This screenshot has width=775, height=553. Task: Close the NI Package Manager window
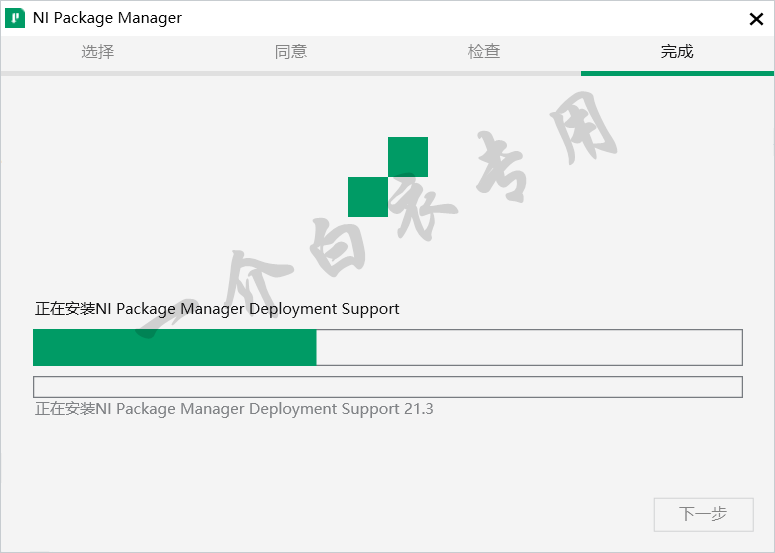tap(756, 18)
